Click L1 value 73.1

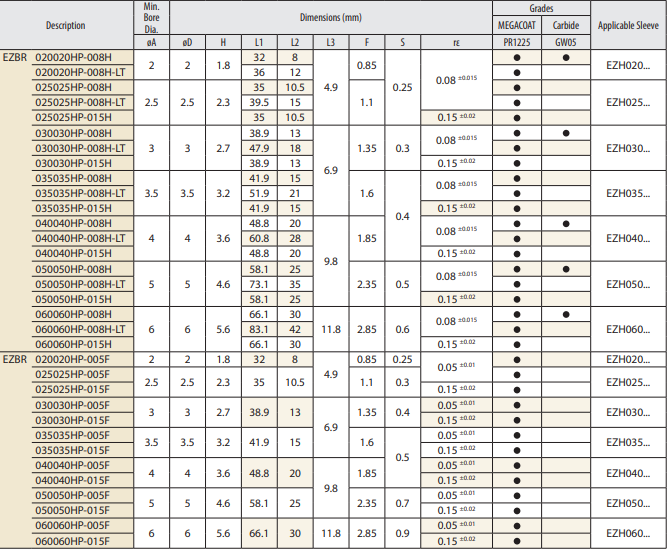259,284
